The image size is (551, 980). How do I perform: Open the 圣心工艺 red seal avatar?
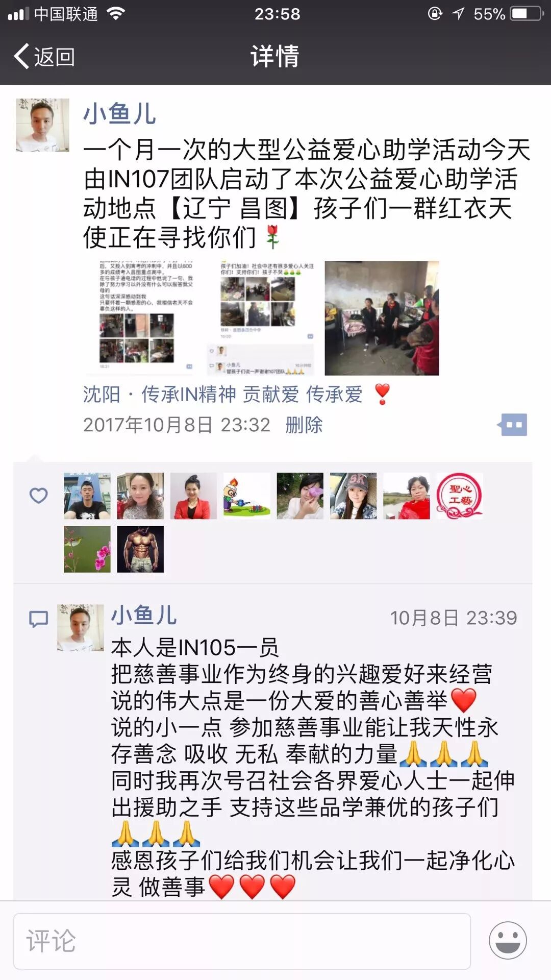coord(459,496)
